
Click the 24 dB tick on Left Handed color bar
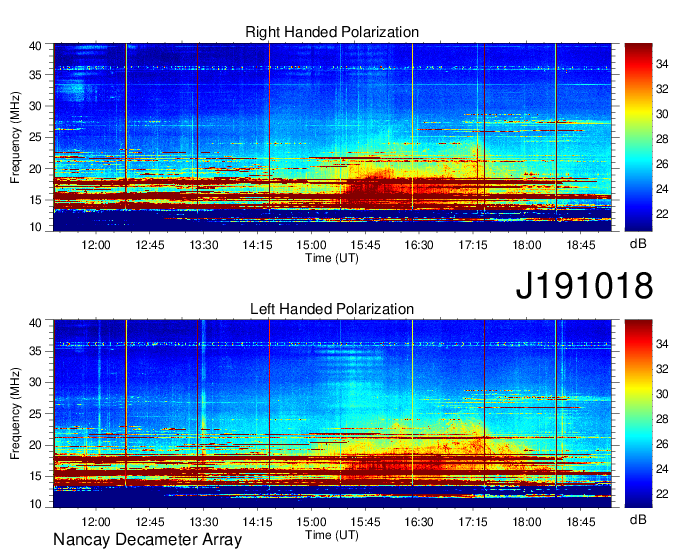pyautogui.click(x=662, y=469)
